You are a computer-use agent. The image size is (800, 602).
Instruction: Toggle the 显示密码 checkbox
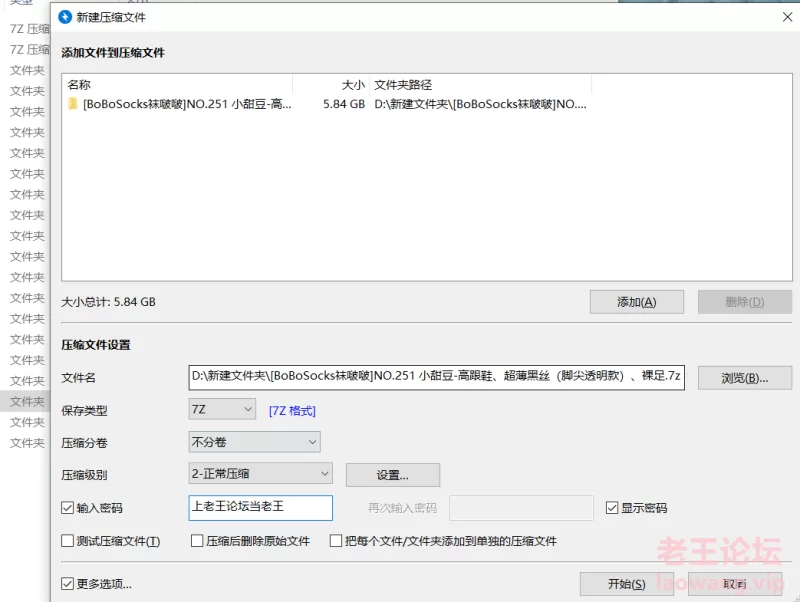tap(613, 508)
